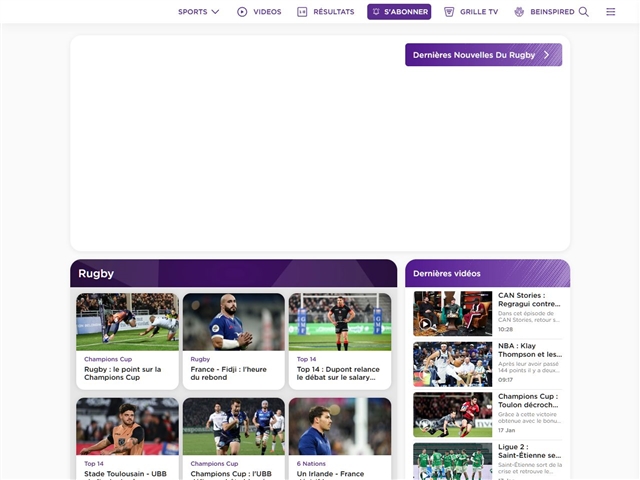Open thumbnail of Stade Toulousain - UBB article

127,426
